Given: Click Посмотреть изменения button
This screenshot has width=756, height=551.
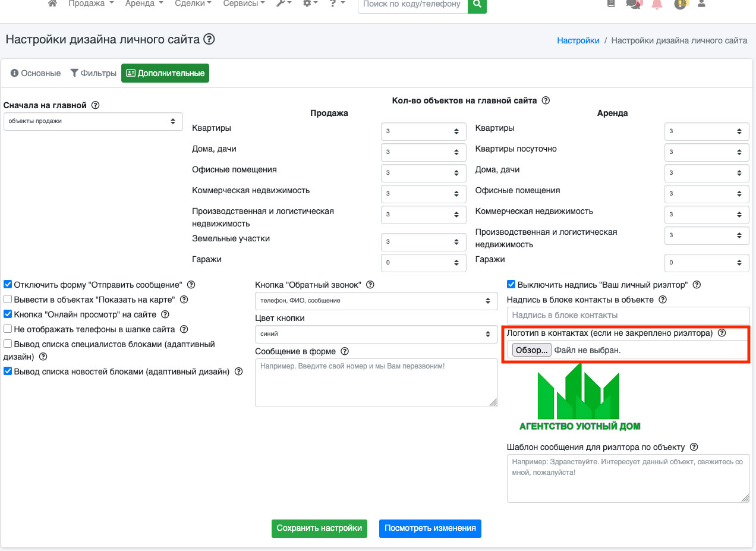Looking at the screenshot, I should (430, 528).
